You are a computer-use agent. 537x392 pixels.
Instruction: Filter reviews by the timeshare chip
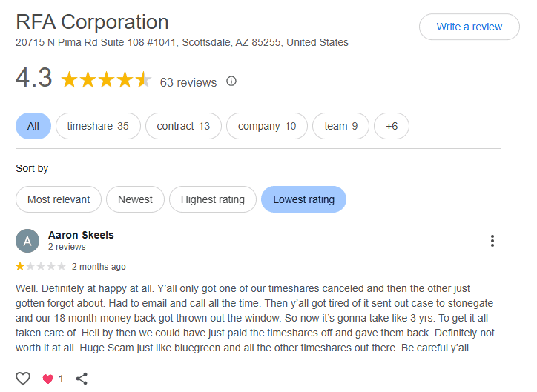[x=97, y=126]
